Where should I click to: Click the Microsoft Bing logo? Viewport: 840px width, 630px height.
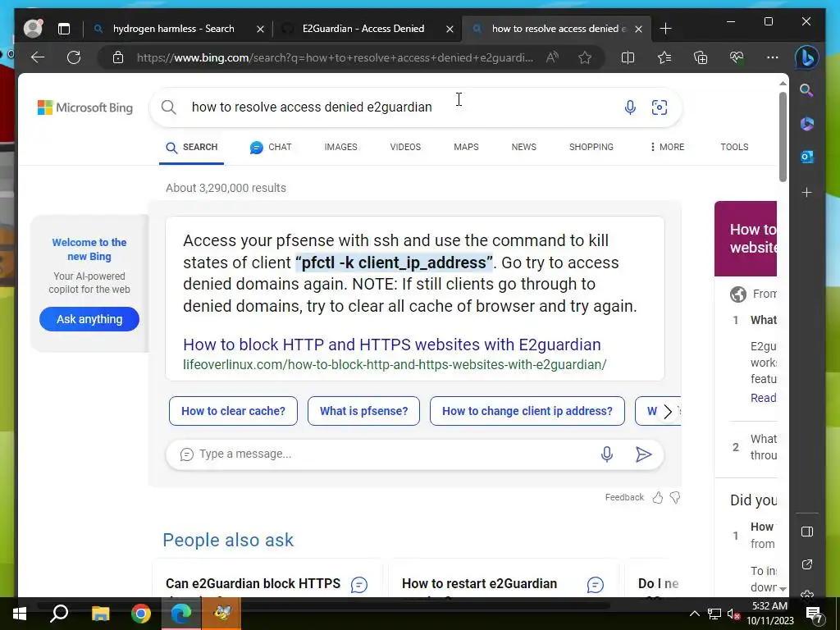point(85,107)
